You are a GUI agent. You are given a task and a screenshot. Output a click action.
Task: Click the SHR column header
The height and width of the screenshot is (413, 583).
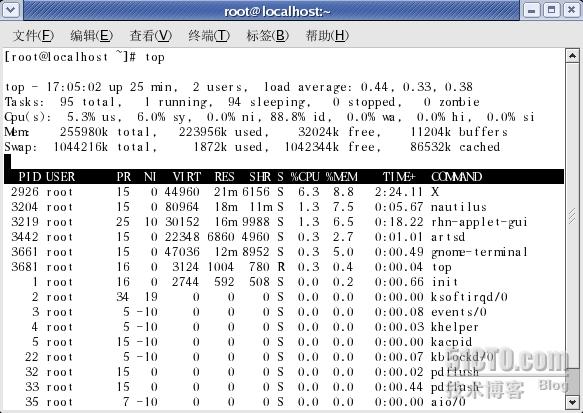click(260, 177)
